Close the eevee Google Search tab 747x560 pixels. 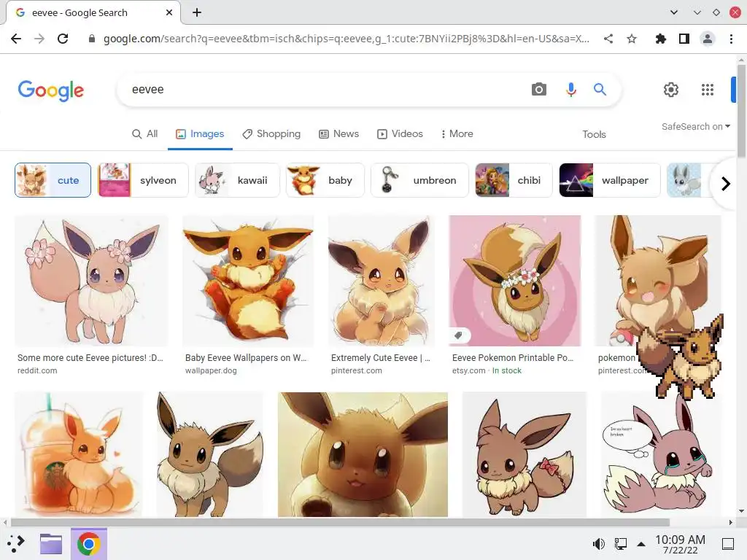(x=169, y=13)
